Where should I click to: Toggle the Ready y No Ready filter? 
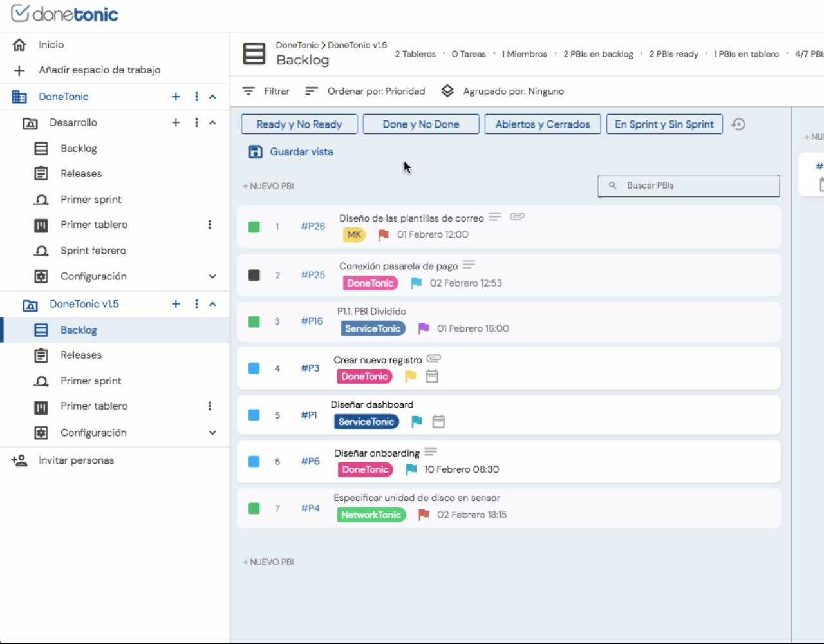coord(299,124)
